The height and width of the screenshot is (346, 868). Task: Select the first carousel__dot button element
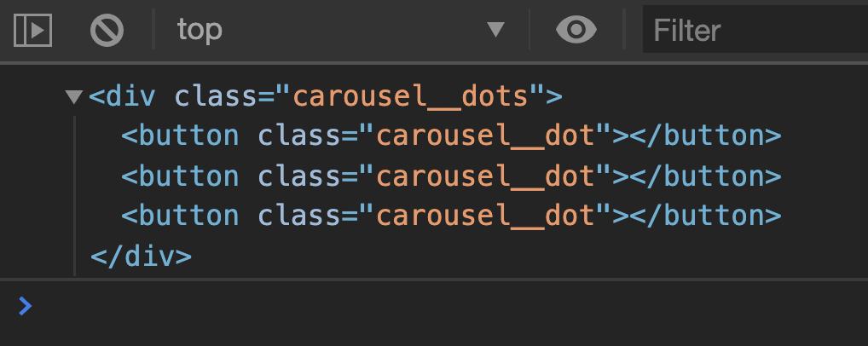click(x=179, y=136)
